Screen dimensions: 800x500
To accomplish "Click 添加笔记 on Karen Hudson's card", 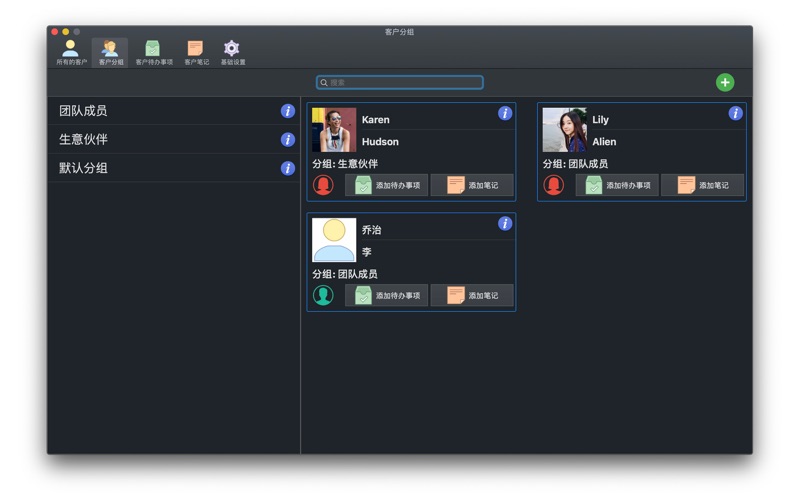I will [472, 185].
